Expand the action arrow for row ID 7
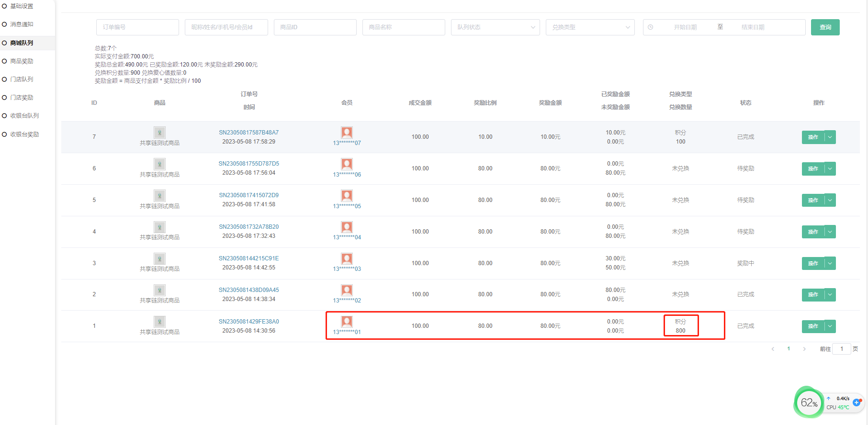 pyautogui.click(x=830, y=137)
